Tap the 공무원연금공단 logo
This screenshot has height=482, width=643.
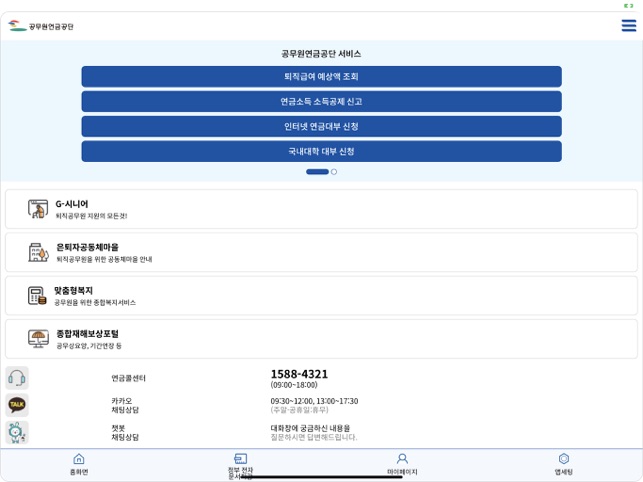pos(41,26)
